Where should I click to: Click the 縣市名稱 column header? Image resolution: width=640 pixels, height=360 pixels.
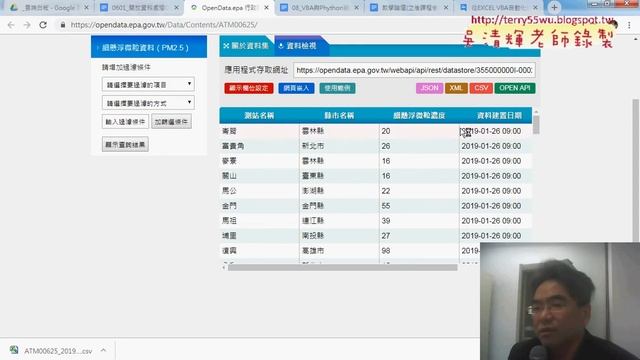point(339,116)
